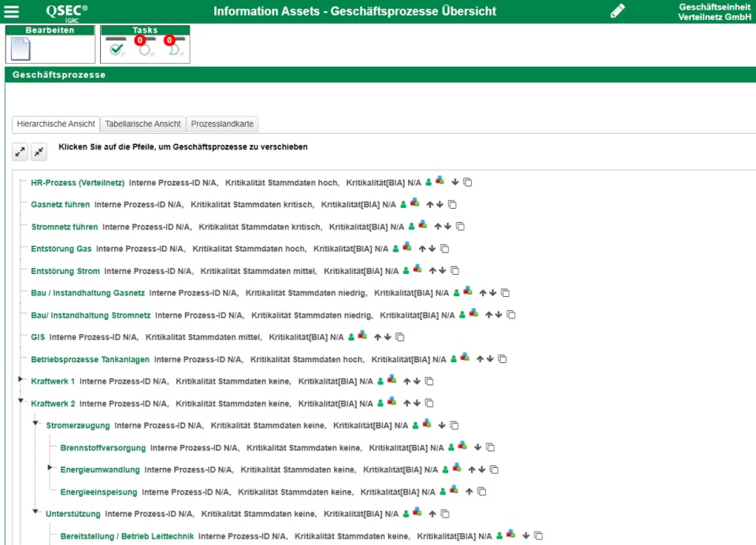Open the arrow-shaped task icon with badge
756x545 pixels.
(x=175, y=49)
